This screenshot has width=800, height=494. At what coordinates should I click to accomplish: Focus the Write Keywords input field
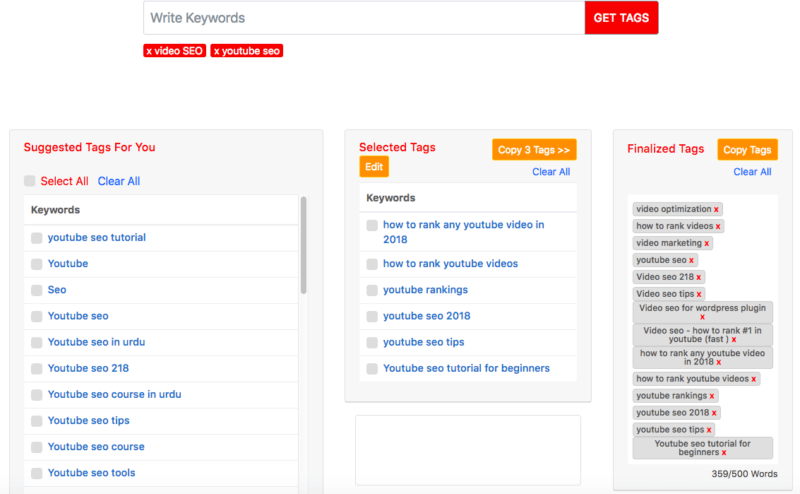[x=364, y=18]
